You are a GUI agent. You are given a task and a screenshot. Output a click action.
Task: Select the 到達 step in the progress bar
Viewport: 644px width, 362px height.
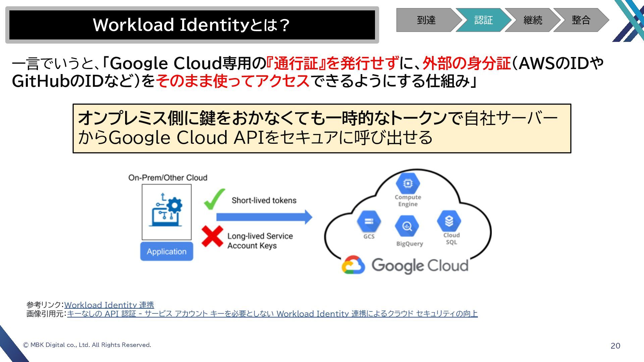[426, 20]
